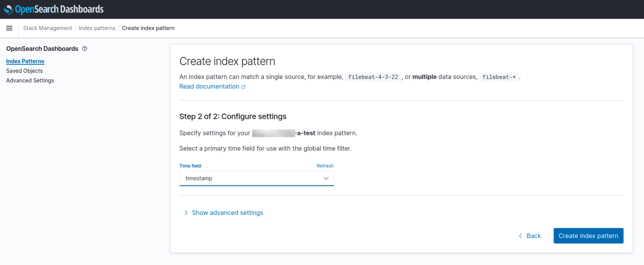This screenshot has width=644, height=265.
Task: Click Refresh above the Time field
Action: tap(325, 166)
